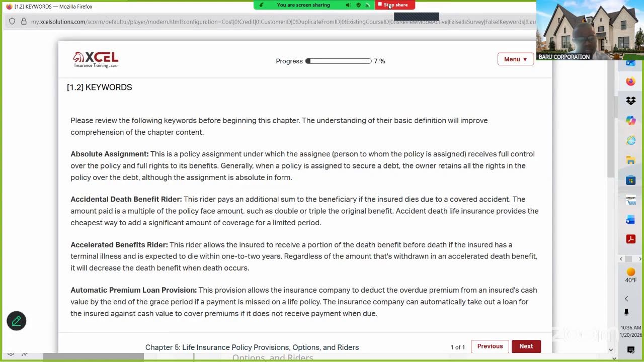Click the Zoom green security shield icon

tap(358, 5)
